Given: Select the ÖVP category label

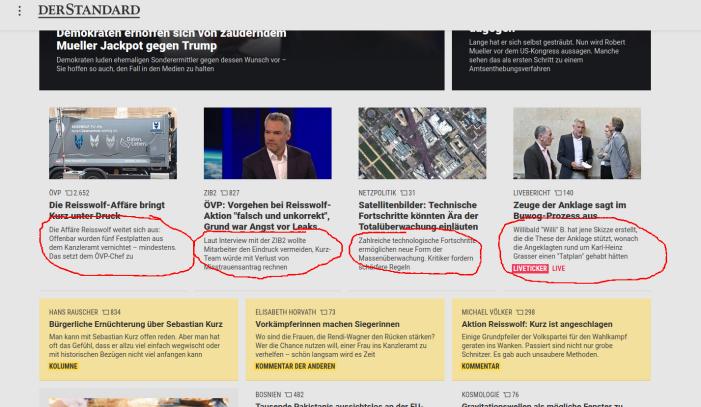Looking at the screenshot, I should coord(55,193).
